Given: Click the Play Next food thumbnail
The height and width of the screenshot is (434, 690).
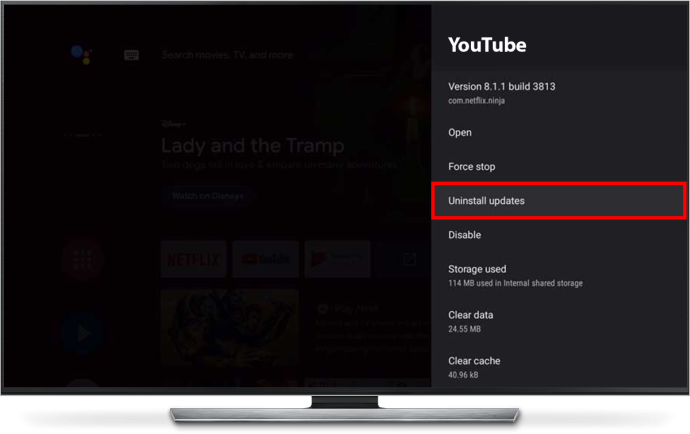Looking at the screenshot, I should [x=230, y=328].
